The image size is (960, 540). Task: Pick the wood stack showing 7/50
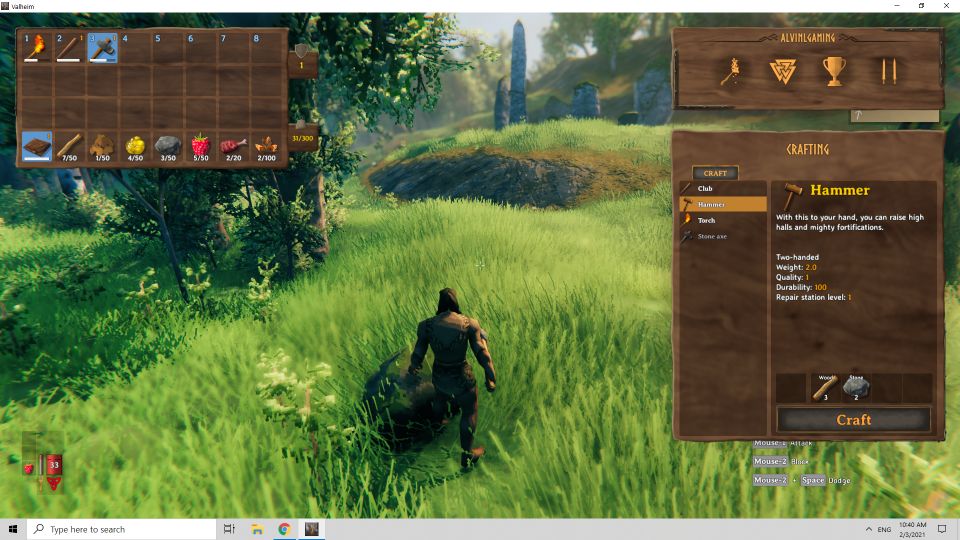tap(69, 146)
